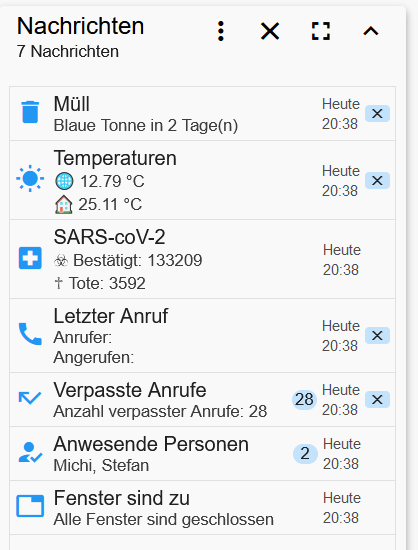418x550 pixels.
Task: Click the 2 persons count badge
Action: tap(305, 454)
